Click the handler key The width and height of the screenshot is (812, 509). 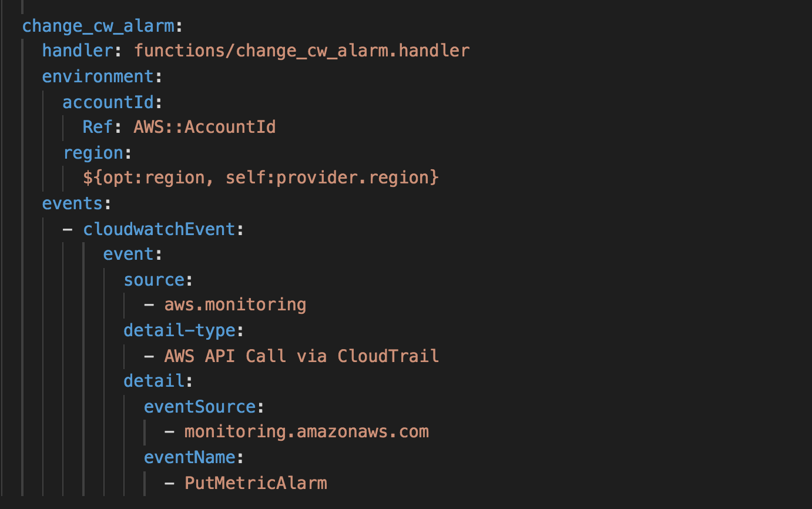pos(77,51)
